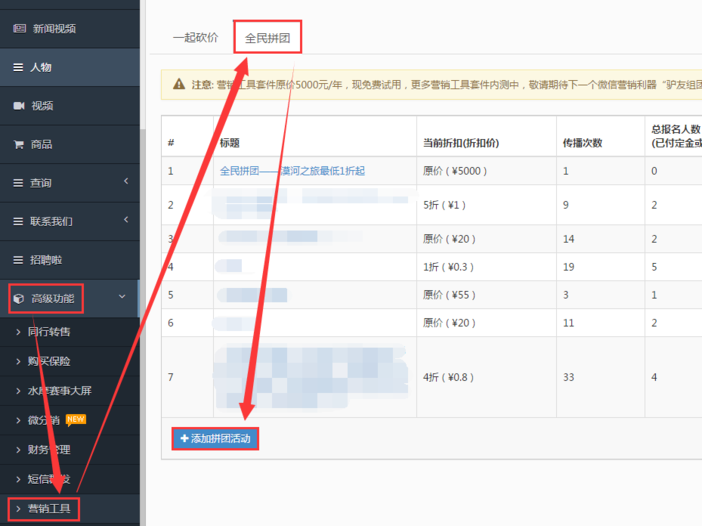Click the 添加拼团活动 button
This screenshot has width=702, height=526.
click(x=216, y=439)
